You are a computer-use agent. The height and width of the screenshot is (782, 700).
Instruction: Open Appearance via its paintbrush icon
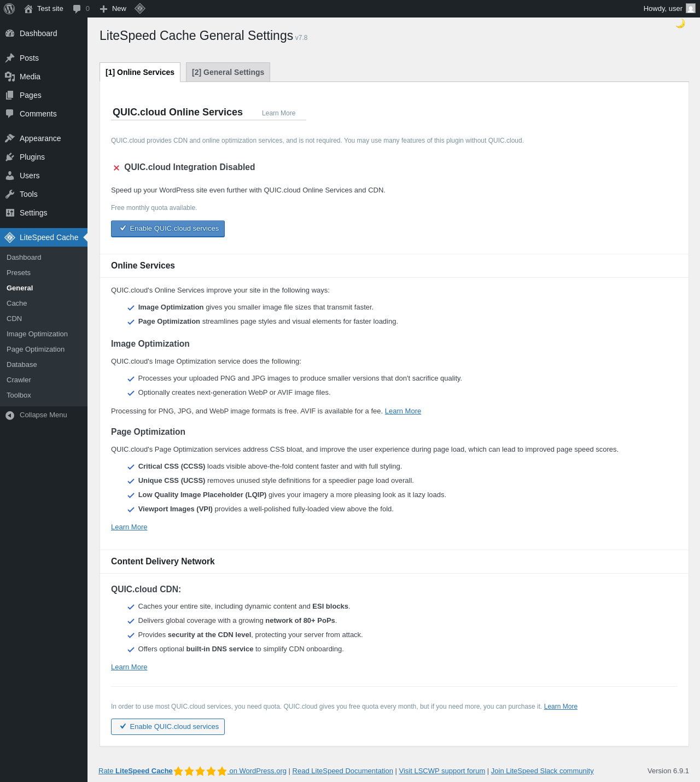(10, 138)
